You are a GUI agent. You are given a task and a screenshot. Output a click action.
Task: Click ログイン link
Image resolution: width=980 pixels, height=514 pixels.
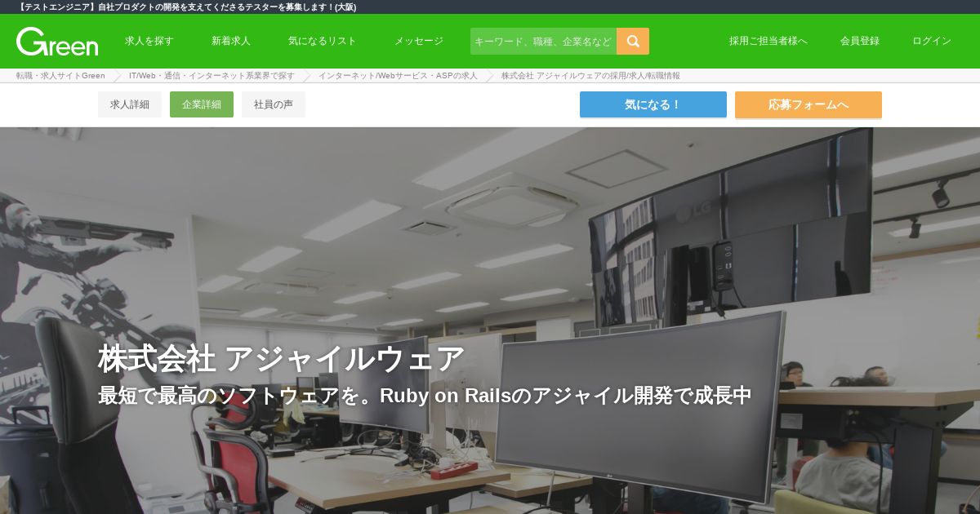[932, 41]
